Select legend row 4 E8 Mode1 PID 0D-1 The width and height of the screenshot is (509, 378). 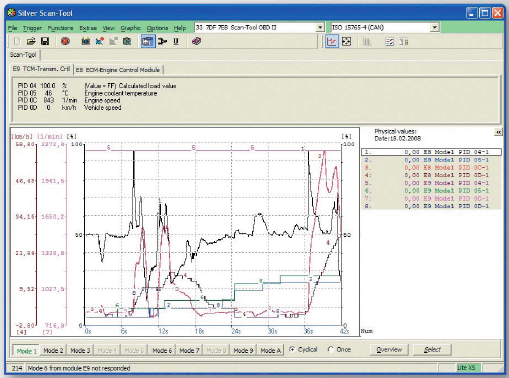point(432,175)
